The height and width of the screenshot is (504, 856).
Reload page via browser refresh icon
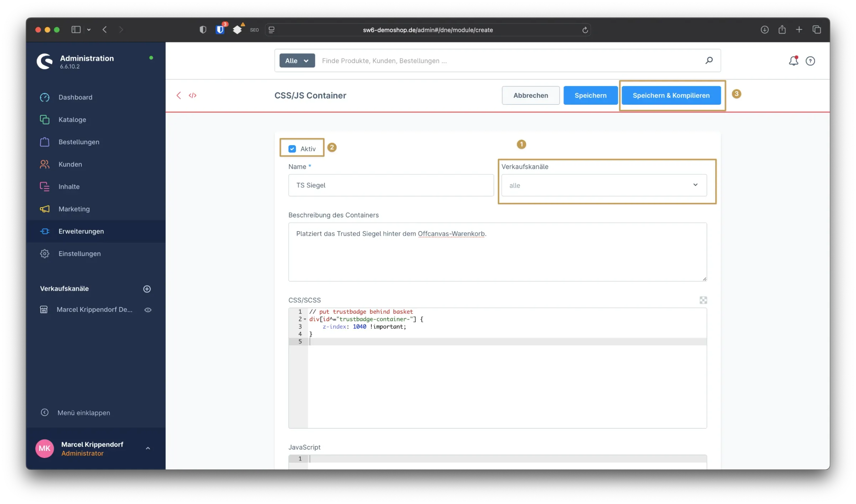tap(585, 30)
